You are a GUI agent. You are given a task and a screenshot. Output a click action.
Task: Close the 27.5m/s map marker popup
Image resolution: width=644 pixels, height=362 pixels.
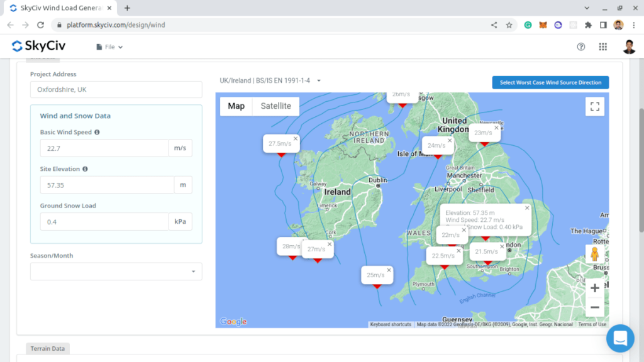click(x=296, y=138)
